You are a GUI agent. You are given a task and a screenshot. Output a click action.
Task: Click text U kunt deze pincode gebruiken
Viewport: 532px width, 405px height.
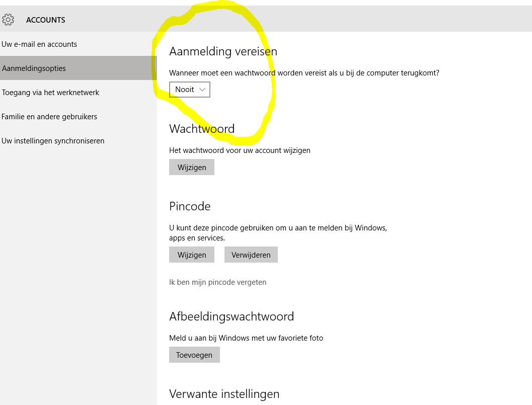coord(278,233)
